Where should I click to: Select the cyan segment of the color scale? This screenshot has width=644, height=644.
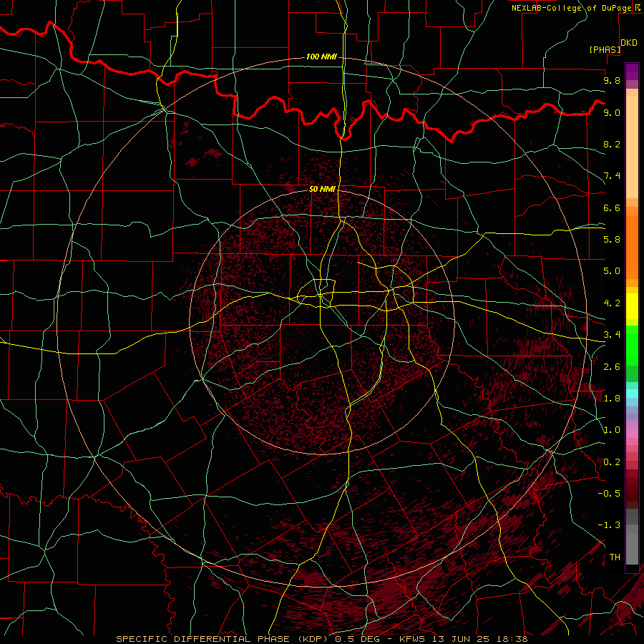[632, 394]
